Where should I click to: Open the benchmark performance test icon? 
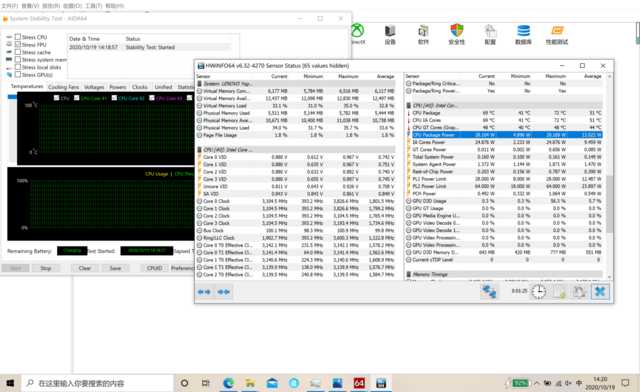[557, 34]
